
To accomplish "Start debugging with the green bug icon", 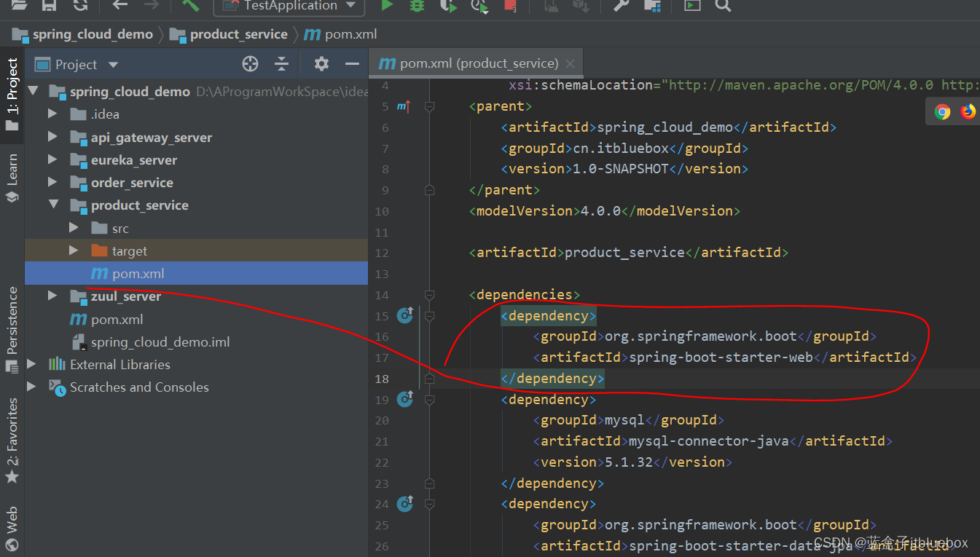I will pyautogui.click(x=417, y=5).
